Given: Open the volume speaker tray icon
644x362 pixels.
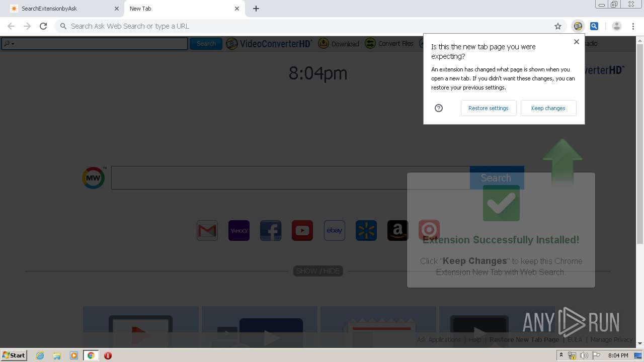Looking at the screenshot, I should [x=584, y=355].
